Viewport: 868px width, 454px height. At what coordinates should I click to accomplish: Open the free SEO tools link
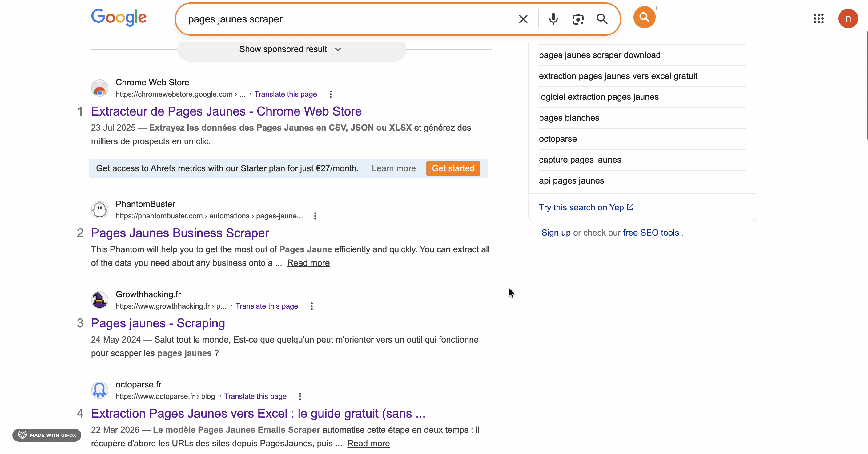click(651, 233)
